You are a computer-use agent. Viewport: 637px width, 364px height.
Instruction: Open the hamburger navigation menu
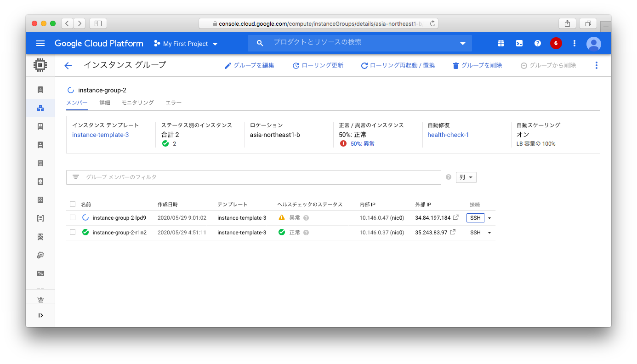coord(40,43)
